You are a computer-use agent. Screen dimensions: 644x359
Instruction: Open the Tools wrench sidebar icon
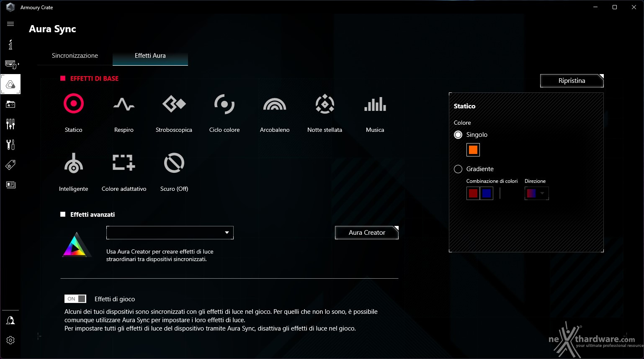coord(10,144)
